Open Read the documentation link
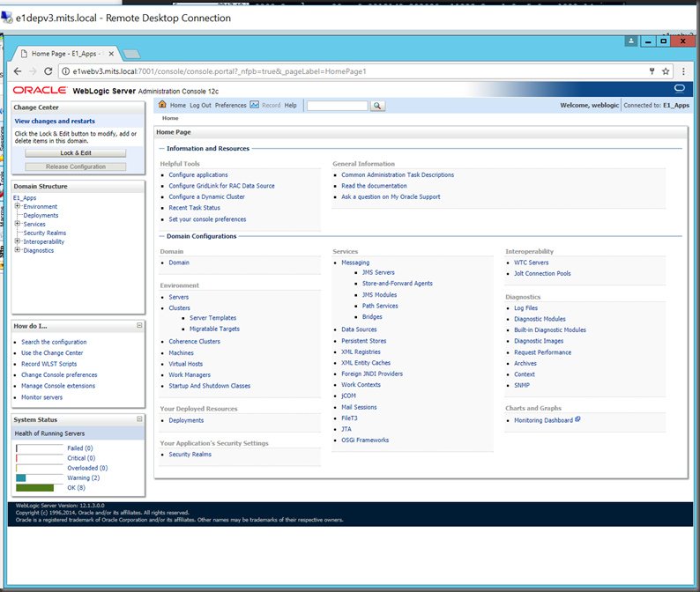Screen dimensions: 700x592 [x=374, y=186]
